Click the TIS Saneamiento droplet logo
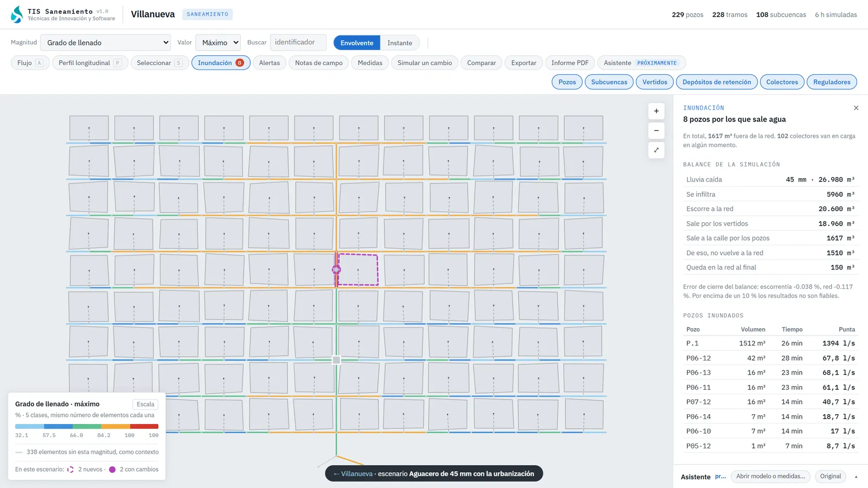The image size is (868, 488). [x=17, y=14]
